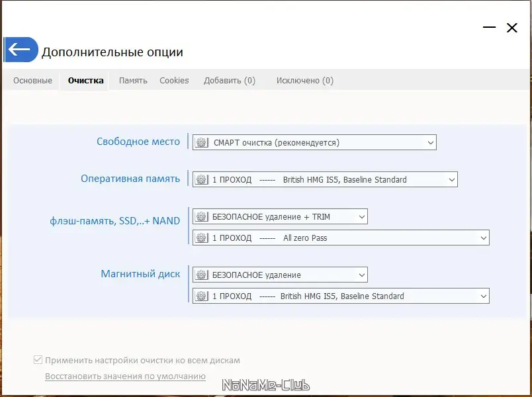Minimize the options window

(489, 27)
